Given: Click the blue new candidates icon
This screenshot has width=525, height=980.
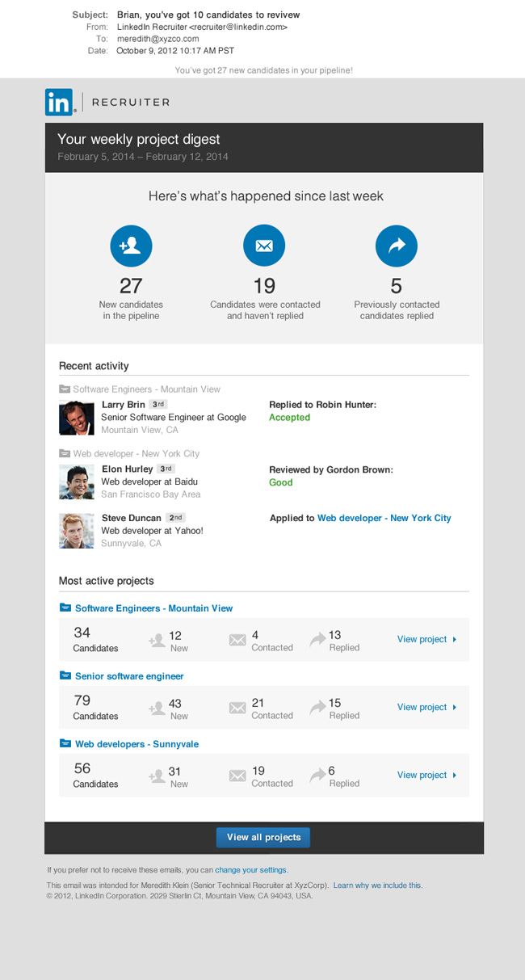Looking at the screenshot, I should (131, 246).
